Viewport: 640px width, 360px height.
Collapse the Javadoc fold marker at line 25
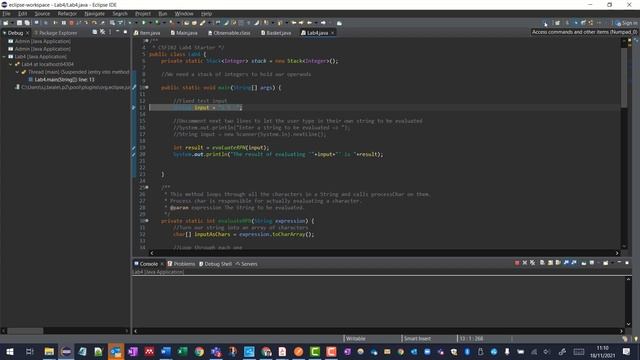(x=147, y=187)
